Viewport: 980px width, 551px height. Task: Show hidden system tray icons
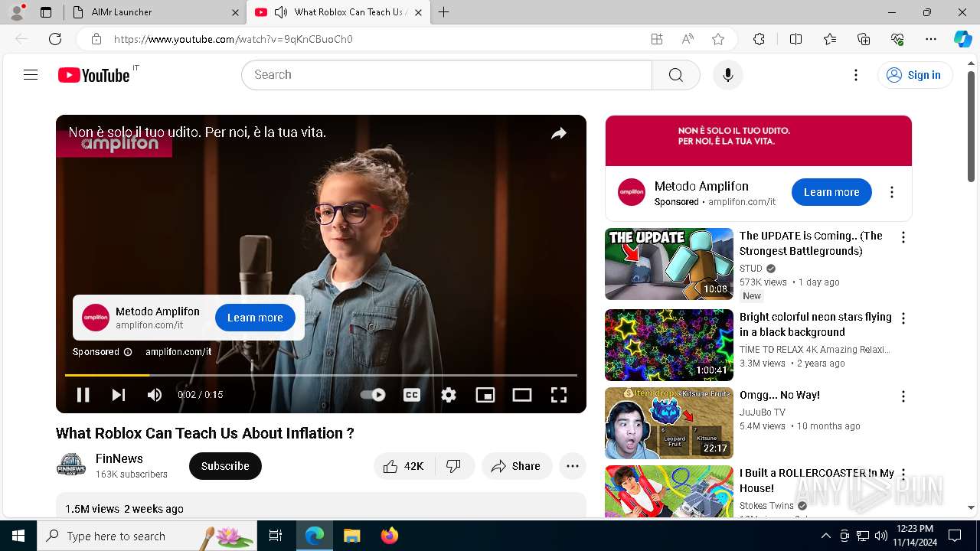[x=825, y=536]
